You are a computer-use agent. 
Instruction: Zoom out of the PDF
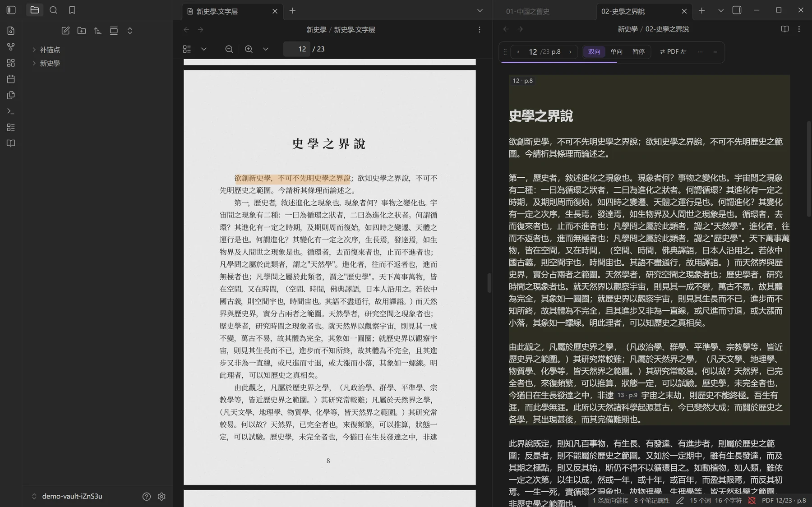point(229,49)
